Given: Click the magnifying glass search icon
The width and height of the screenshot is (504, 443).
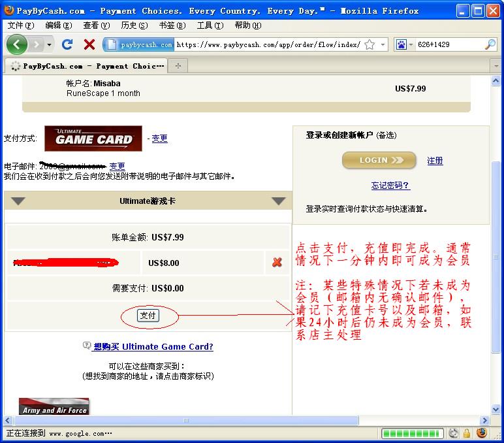Looking at the screenshot, I should click(x=490, y=44).
